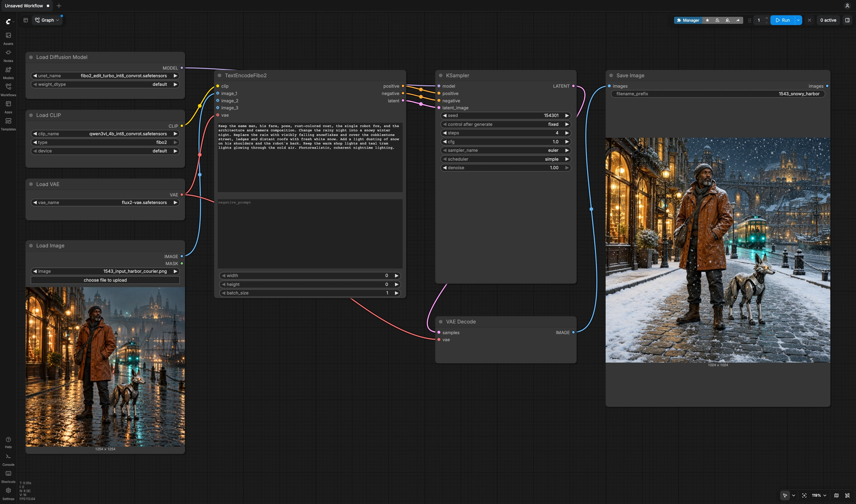Open the scheduler simple combo
856x504 pixels.
point(505,159)
